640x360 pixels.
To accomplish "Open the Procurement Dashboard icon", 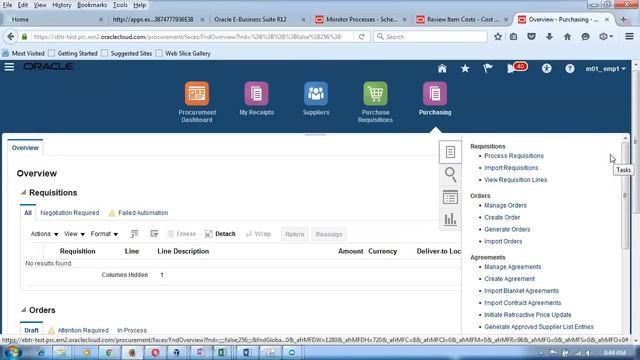I will [x=197, y=93].
